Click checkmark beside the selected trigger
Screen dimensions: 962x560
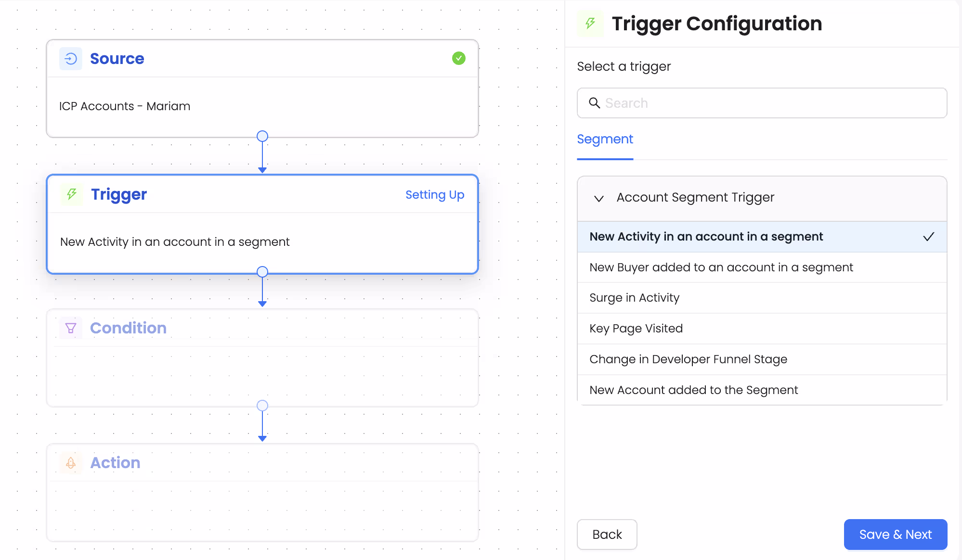pyautogui.click(x=928, y=237)
